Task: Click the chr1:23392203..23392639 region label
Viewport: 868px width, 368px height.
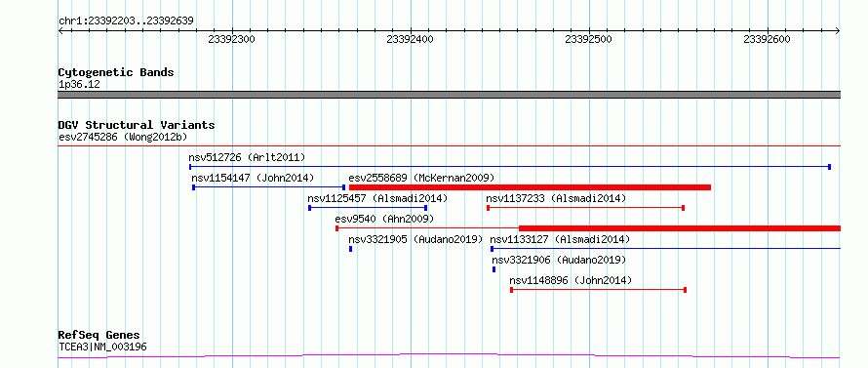Action: coord(126,21)
